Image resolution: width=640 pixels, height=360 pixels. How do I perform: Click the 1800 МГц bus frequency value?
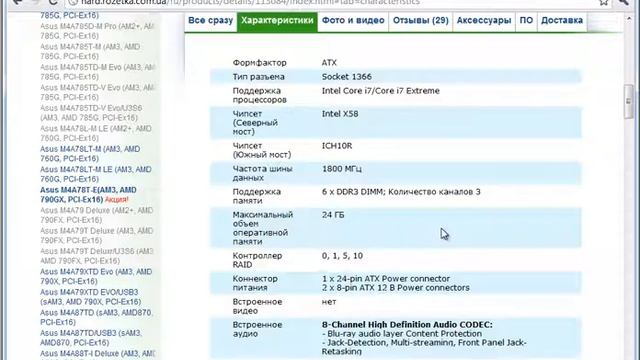coord(342,169)
